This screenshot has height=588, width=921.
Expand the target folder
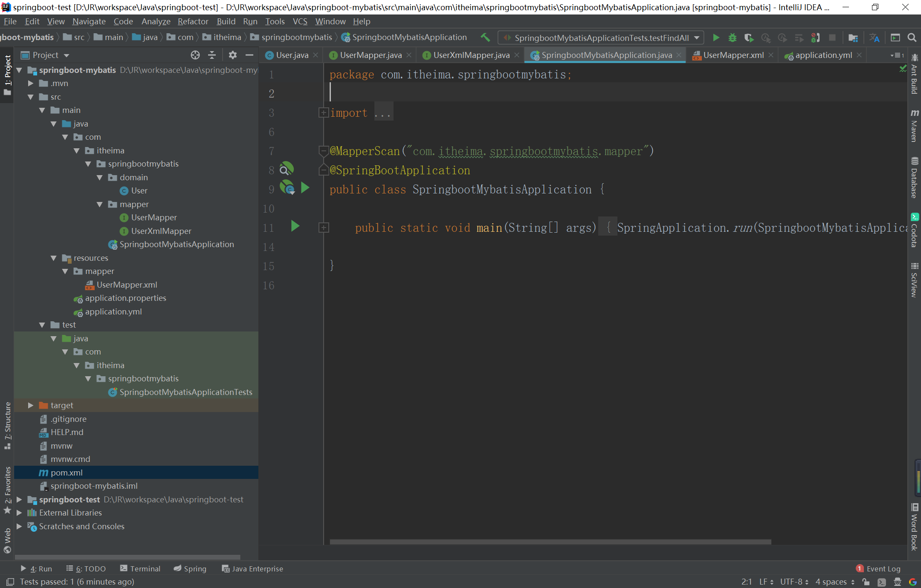[x=31, y=405]
